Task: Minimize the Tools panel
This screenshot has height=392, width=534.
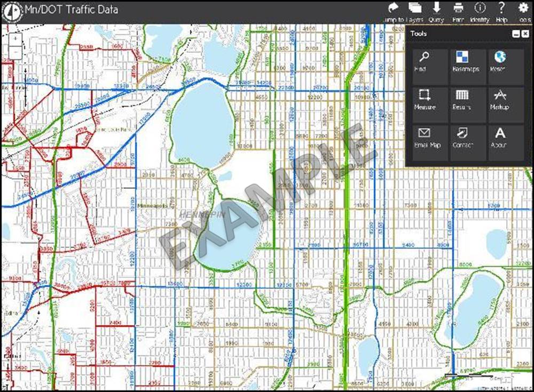Action: (516, 34)
